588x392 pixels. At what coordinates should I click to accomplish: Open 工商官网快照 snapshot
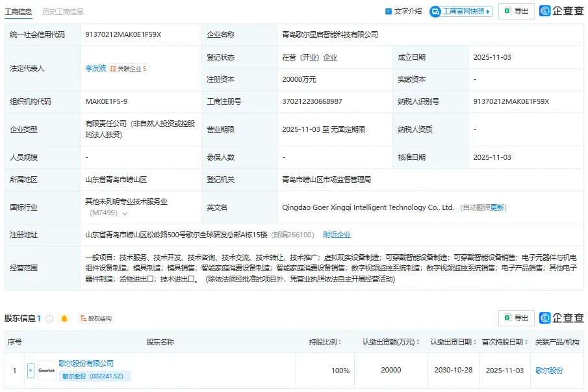461,11
